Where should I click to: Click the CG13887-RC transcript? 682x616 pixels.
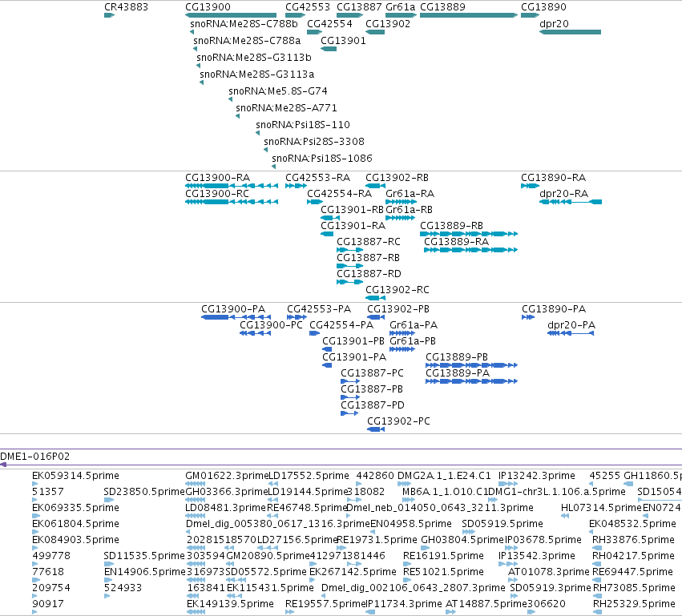click(349, 251)
